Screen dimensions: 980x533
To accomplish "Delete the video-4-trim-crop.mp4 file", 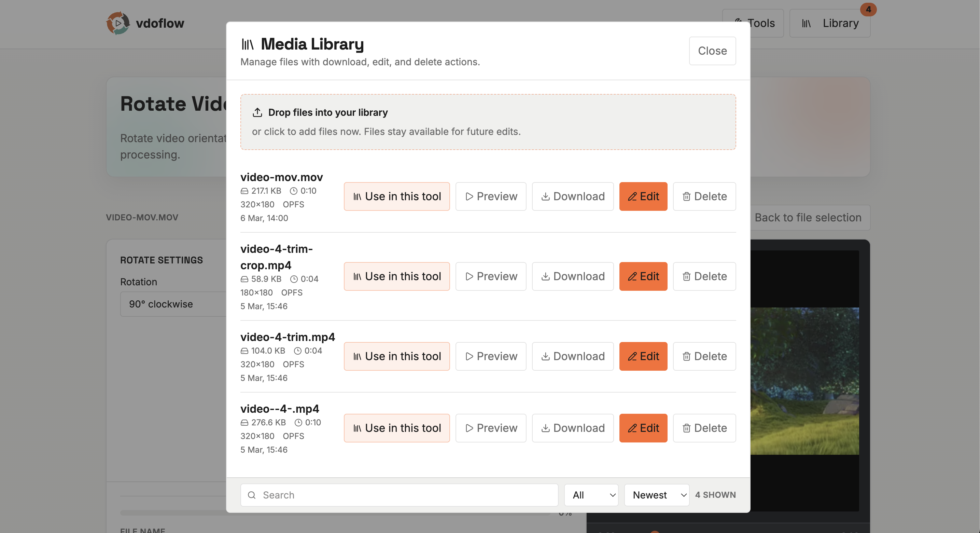I will click(x=704, y=276).
